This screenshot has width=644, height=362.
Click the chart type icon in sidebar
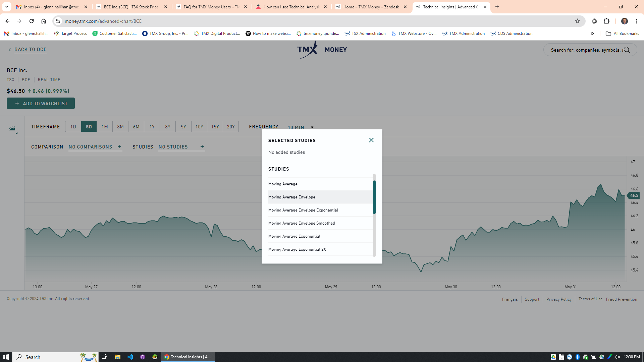13,129
